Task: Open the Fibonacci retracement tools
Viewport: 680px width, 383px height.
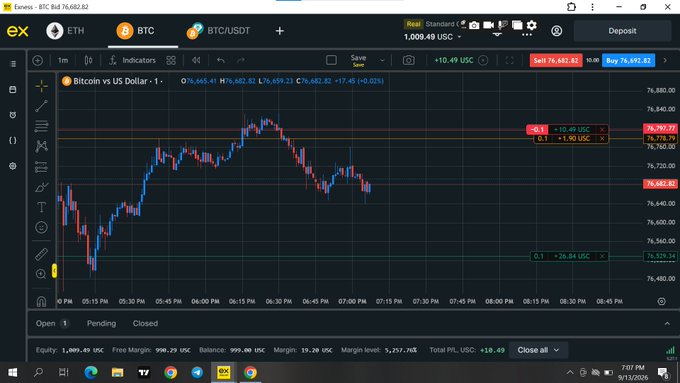Action: pyautogui.click(x=42, y=126)
